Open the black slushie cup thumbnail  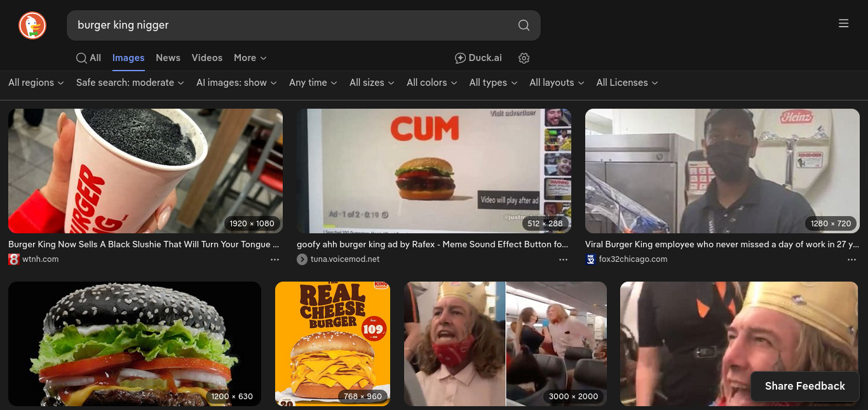[145, 170]
